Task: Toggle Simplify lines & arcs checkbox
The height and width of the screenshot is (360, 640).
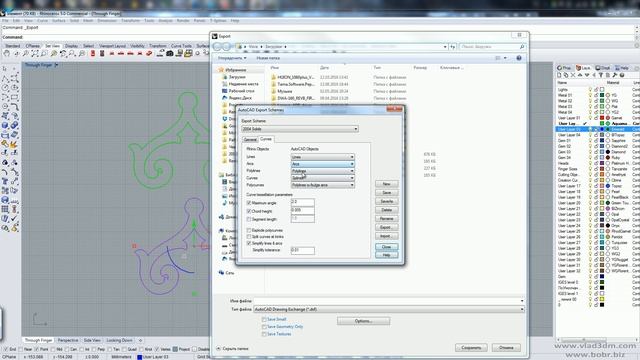Action: (x=249, y=243)
